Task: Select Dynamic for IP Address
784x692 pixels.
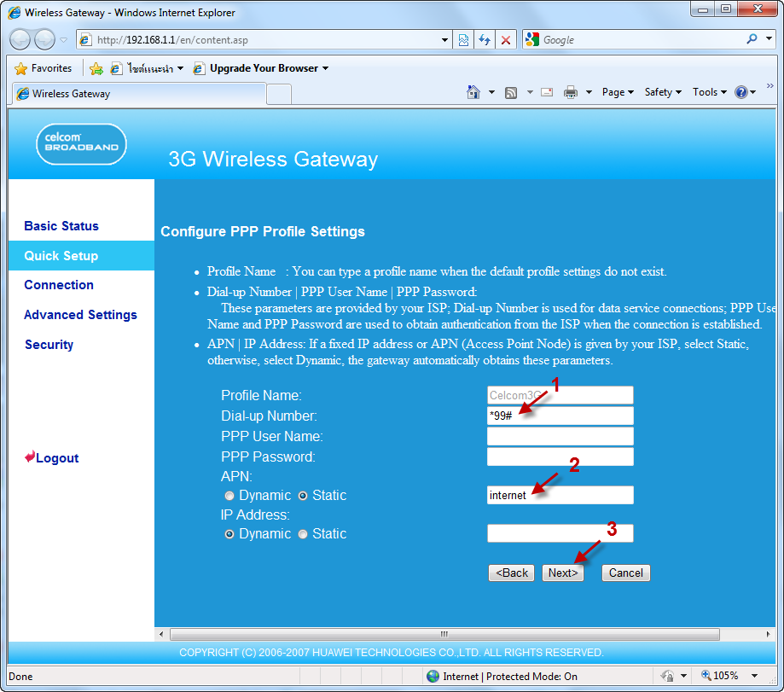Action: (229, 534)
